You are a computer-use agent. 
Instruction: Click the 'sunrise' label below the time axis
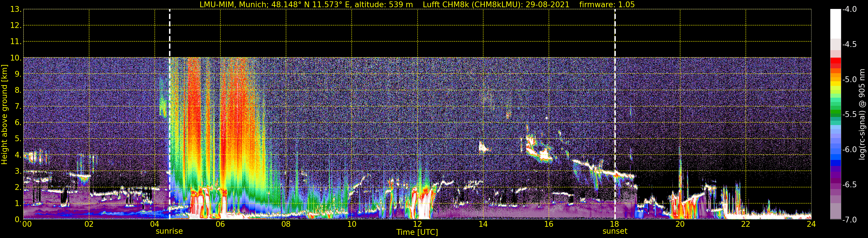169,231
